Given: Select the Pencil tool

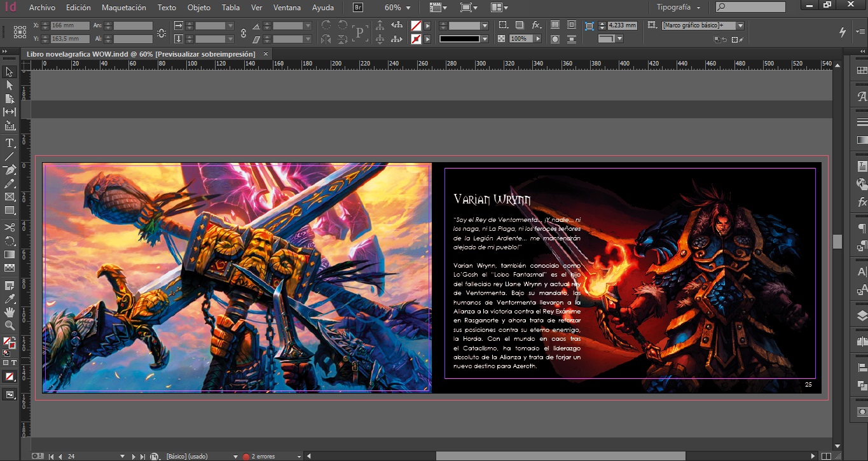Looking at the screenshot, I should click(10, 183).
